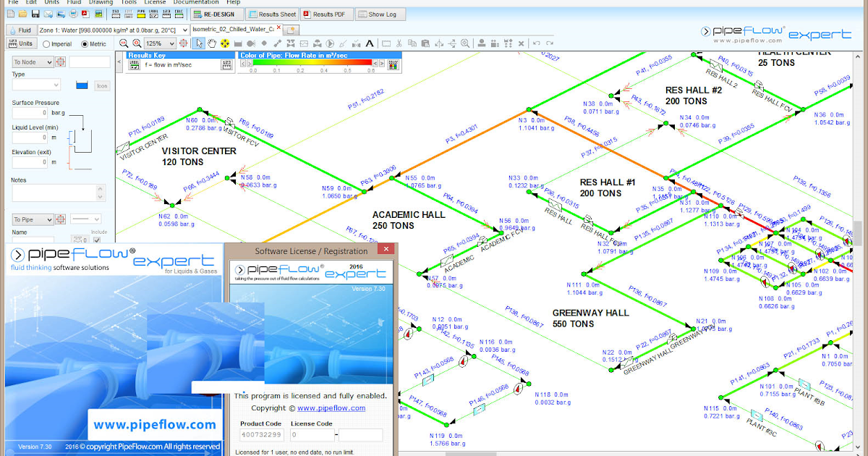Open the Tools menu

pos(129,3)
